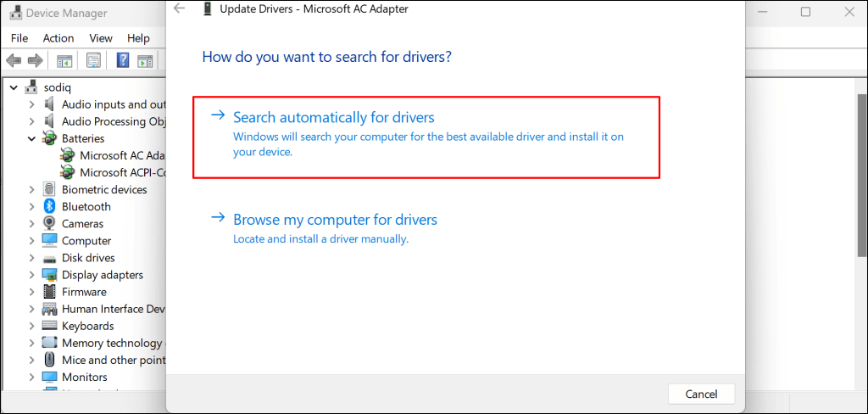Collapse the Batteries category
The width and height of the screenshot is (868, 414).
tap(31, 138)
